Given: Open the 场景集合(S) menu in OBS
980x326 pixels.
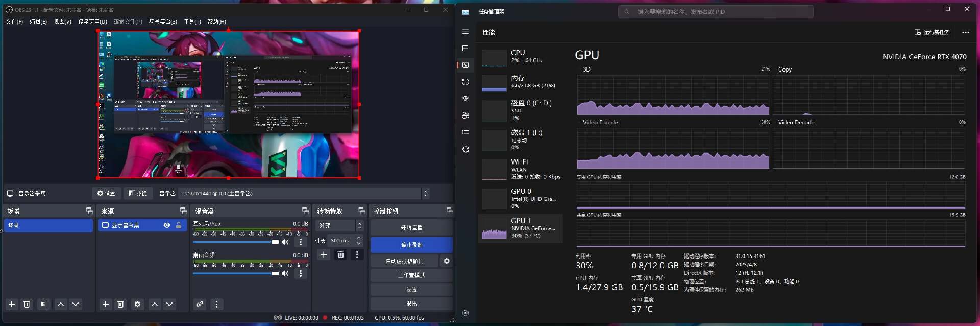Looking at the screenshot, I should tap(163, 21).
